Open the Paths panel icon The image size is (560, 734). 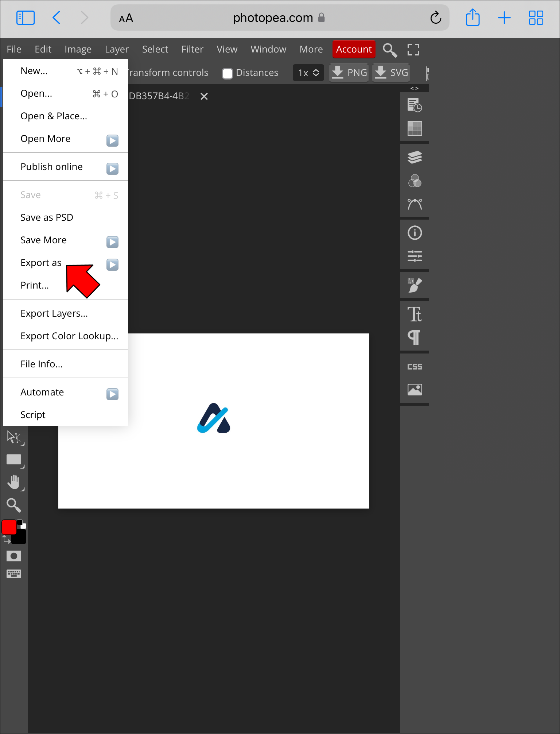tap(415, 204)
